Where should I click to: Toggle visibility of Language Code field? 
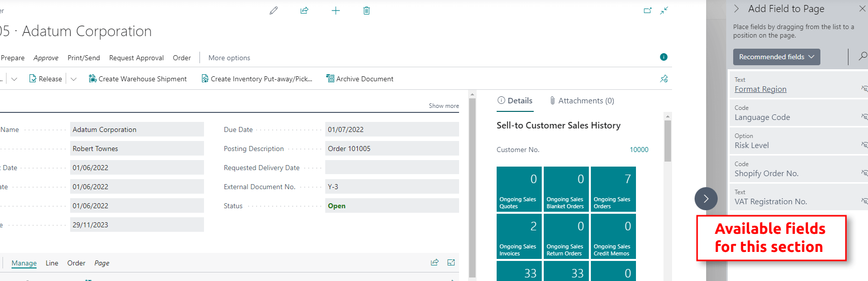click(x=863, y=116)
